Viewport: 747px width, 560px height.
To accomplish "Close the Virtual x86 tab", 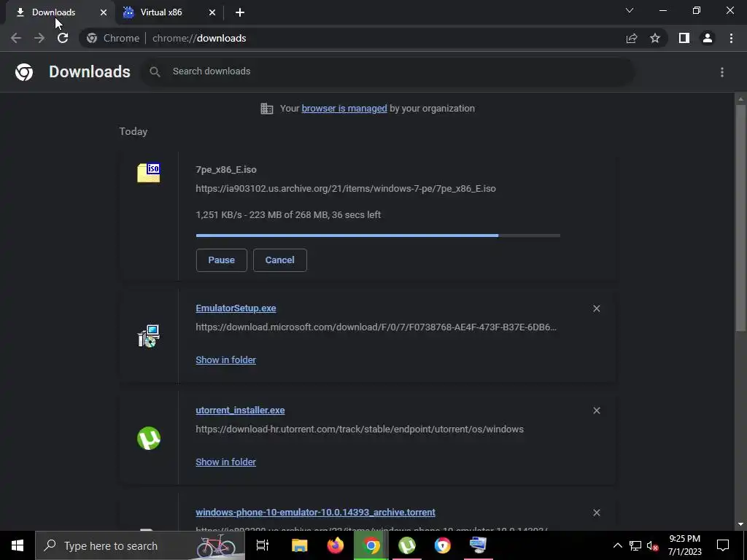I will pos(212,12).
